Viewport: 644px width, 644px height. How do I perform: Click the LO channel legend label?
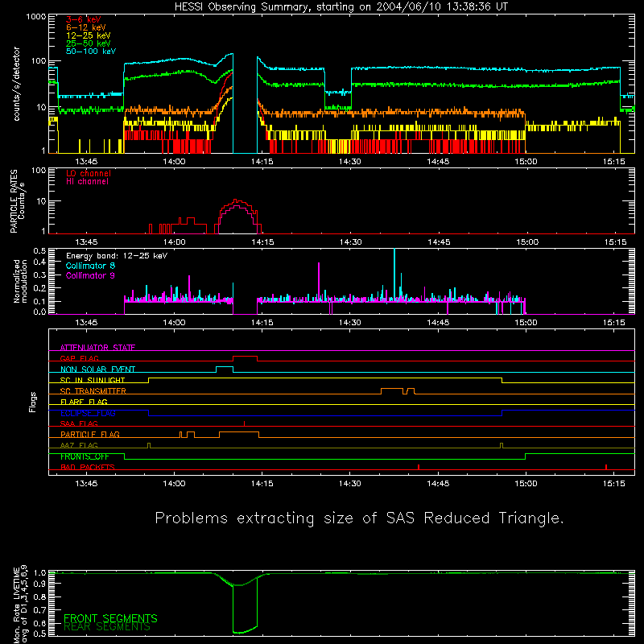pos(89,173)
